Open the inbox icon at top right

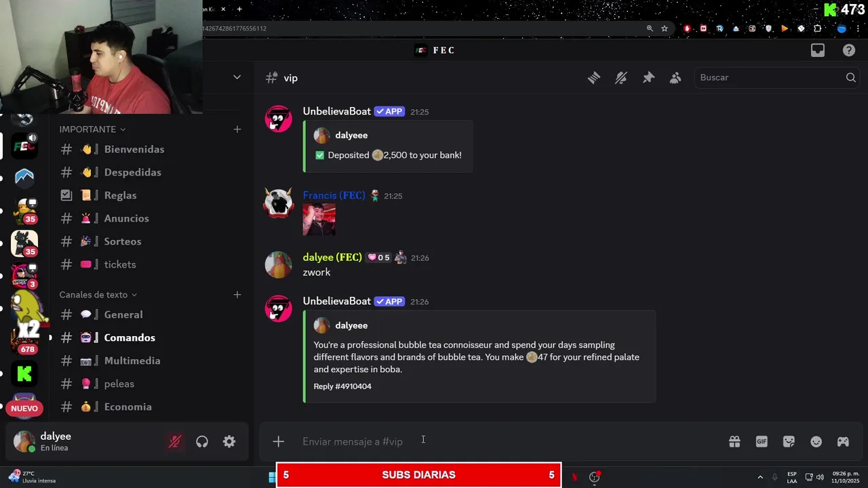(x=818, y=50)
